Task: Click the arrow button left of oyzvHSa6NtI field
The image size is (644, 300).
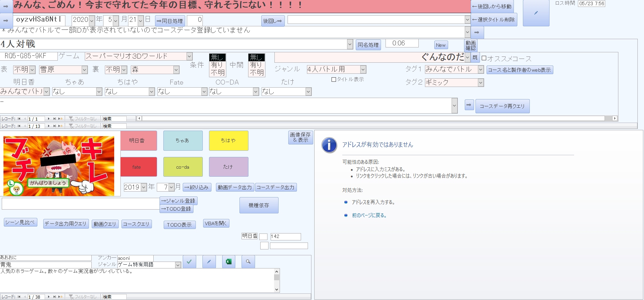Action: tap(6, 20)
